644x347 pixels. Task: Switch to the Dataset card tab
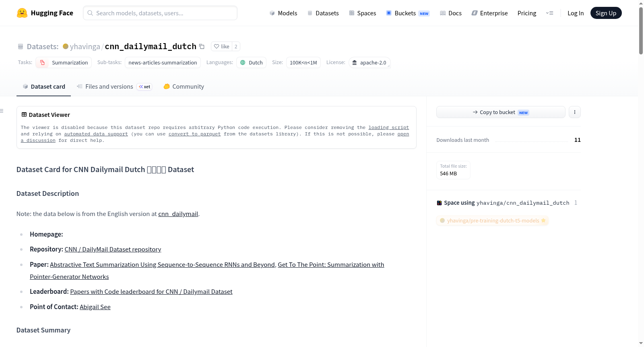click(x=43, y=87)
